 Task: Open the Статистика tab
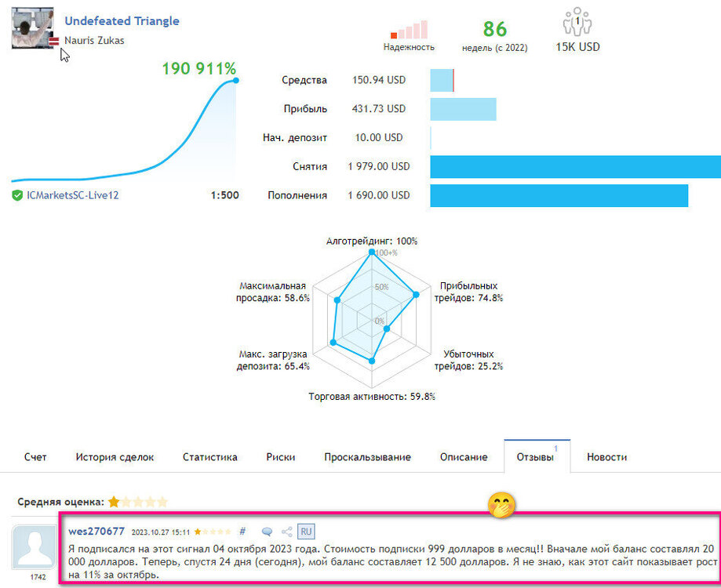tap(210, 457)
